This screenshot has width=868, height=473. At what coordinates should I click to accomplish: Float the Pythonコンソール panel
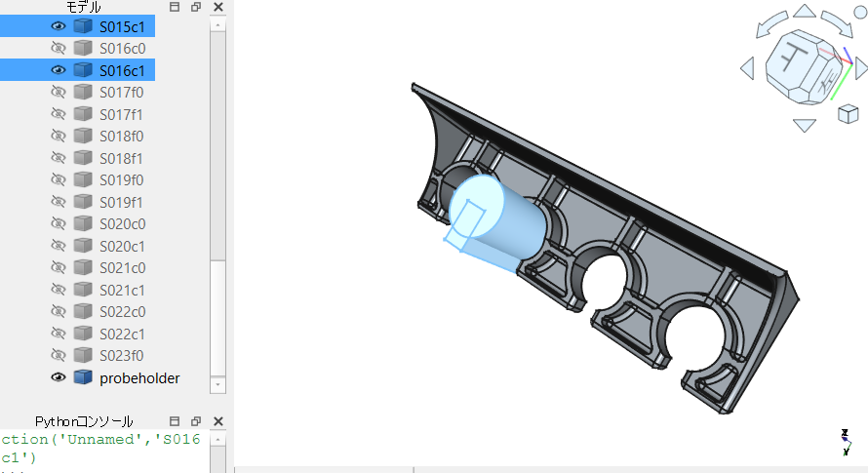tap(196, 421)
